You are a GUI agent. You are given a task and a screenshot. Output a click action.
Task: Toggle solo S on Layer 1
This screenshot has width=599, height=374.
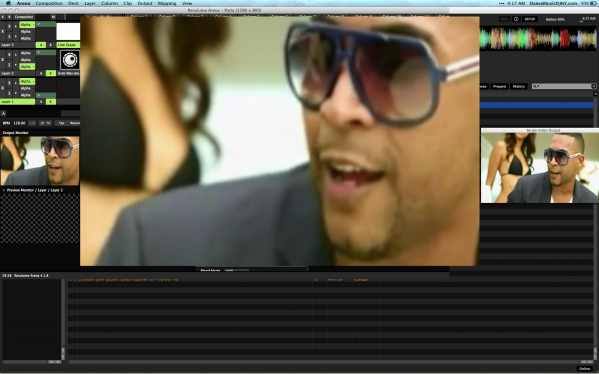click(x=9, y=93)
